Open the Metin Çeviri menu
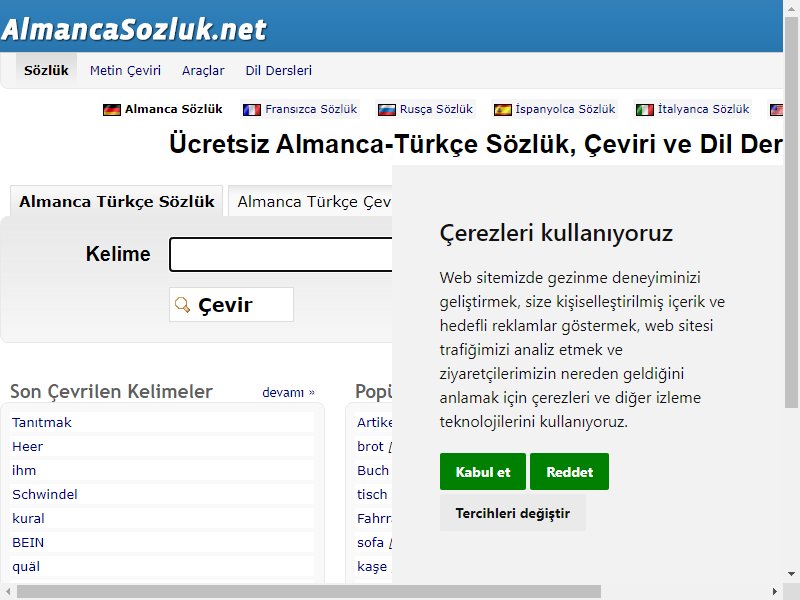The width and height of the screenshot is (800, 600). click(x=126, y=70)
